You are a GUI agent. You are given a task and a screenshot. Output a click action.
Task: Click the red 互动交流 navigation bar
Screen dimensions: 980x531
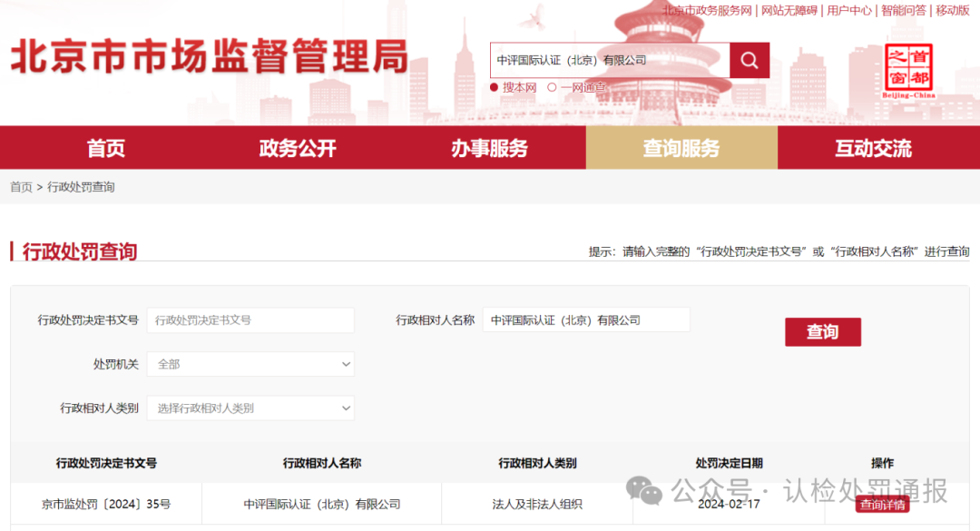(873, 147)
